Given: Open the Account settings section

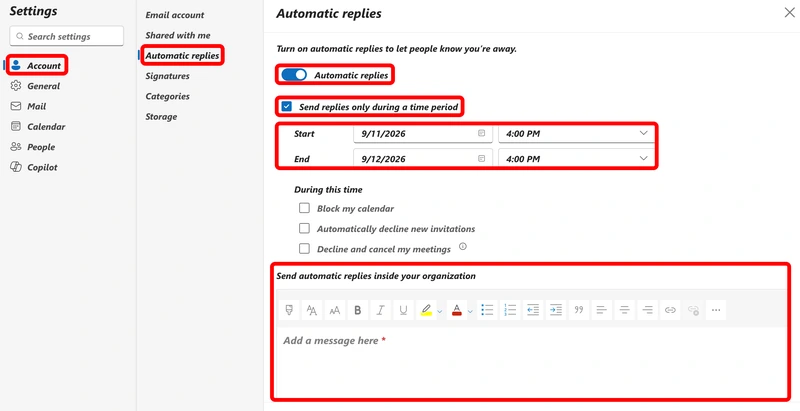Looking at the screenshot, I should [36, 66].
